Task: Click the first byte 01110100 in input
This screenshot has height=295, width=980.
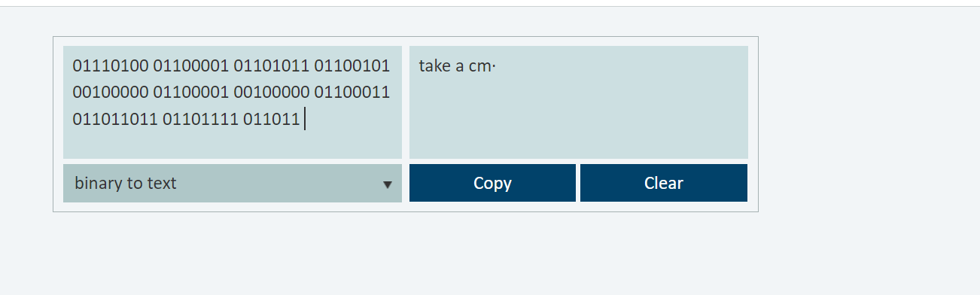Action: (111, 66)
